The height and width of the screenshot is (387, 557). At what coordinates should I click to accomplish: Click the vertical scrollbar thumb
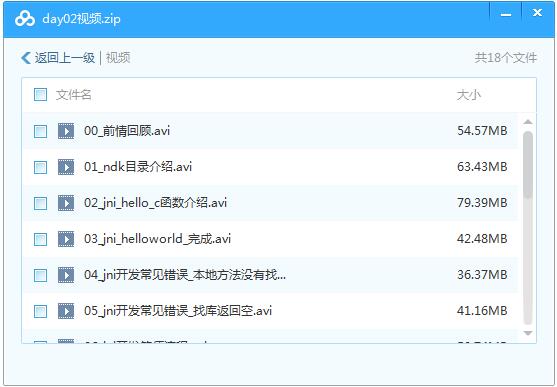pyautogui.click(x=528, y=165)
